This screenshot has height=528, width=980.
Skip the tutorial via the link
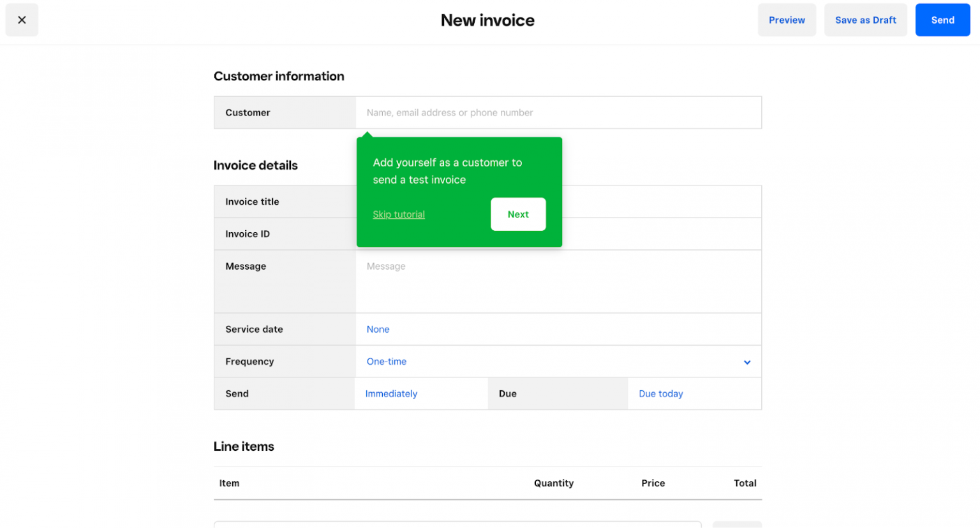coord(399,215)
